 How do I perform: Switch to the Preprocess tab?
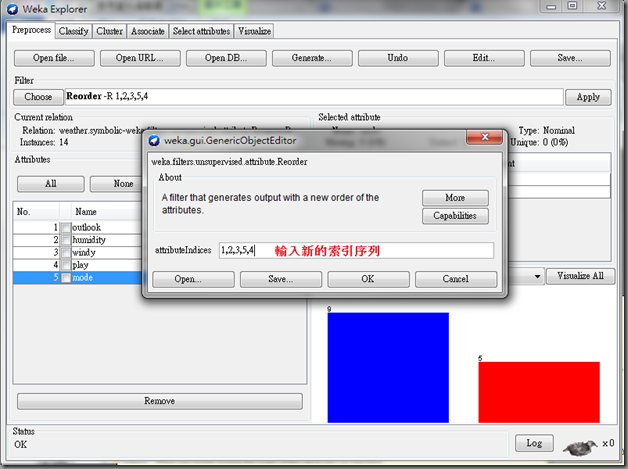[31, 30]
